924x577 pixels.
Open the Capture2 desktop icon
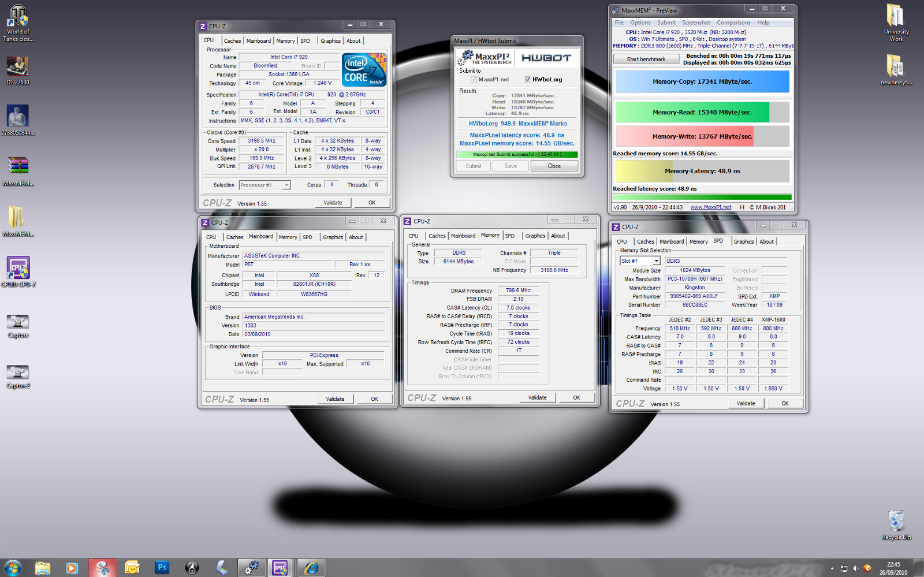(18, 377)
